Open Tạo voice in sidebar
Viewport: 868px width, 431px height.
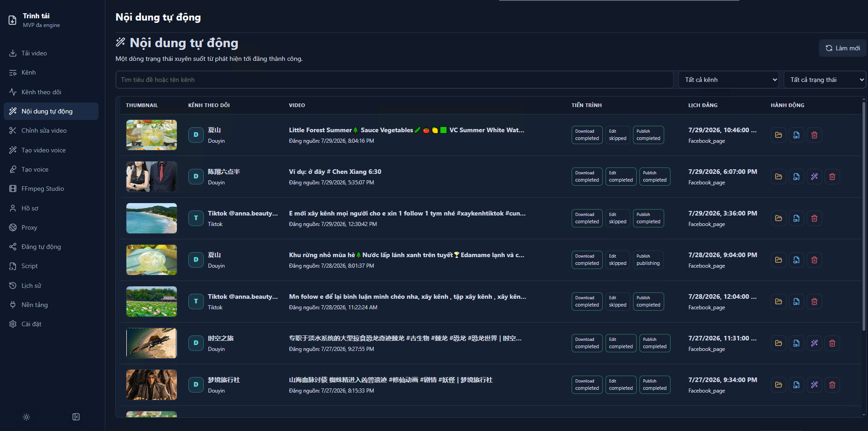pos(51,169)
